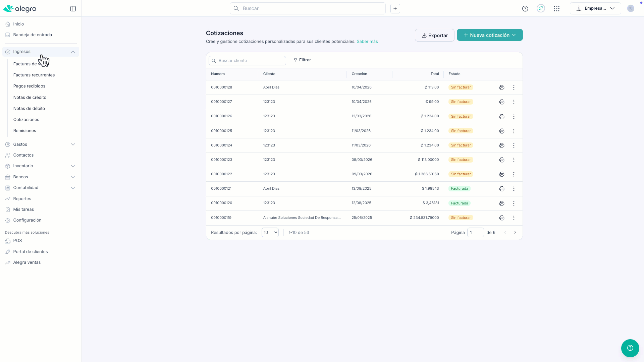The height and width of the screenshot is (362, 644).
Task: Collapse the Ingresos menu section
Action: pyautogui.click(x=73, y=52)
